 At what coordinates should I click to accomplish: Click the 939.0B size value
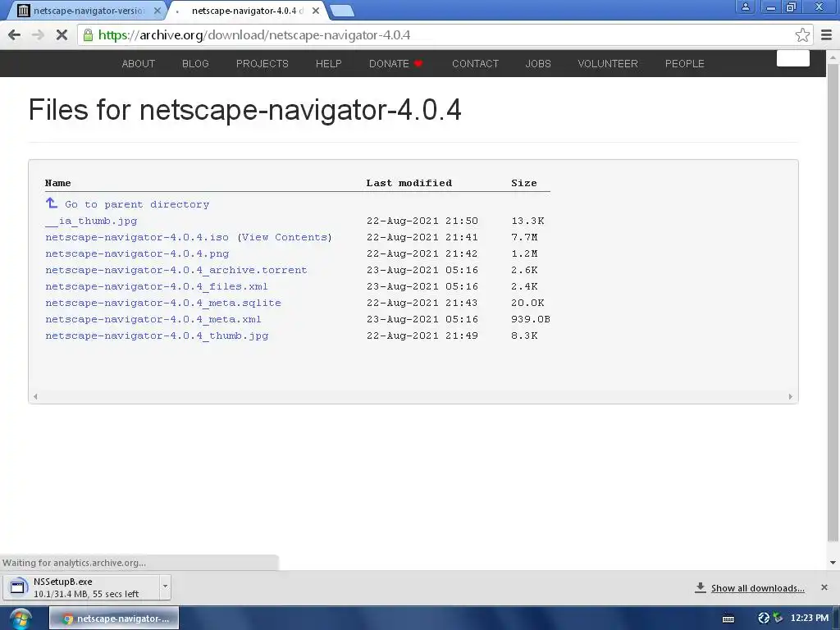(531, 319)
